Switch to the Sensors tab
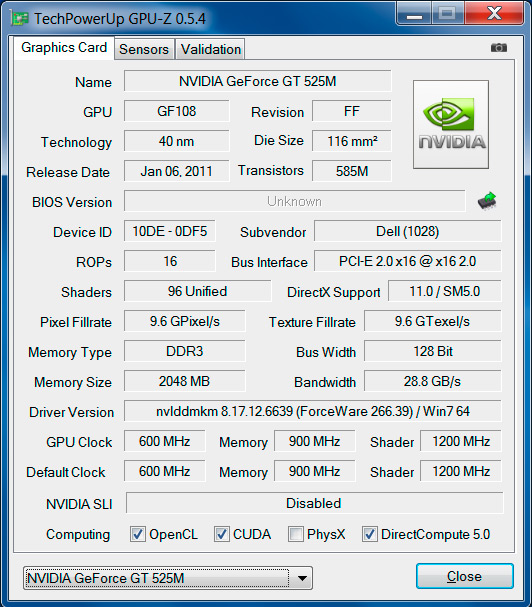 [x=144, y=49]
